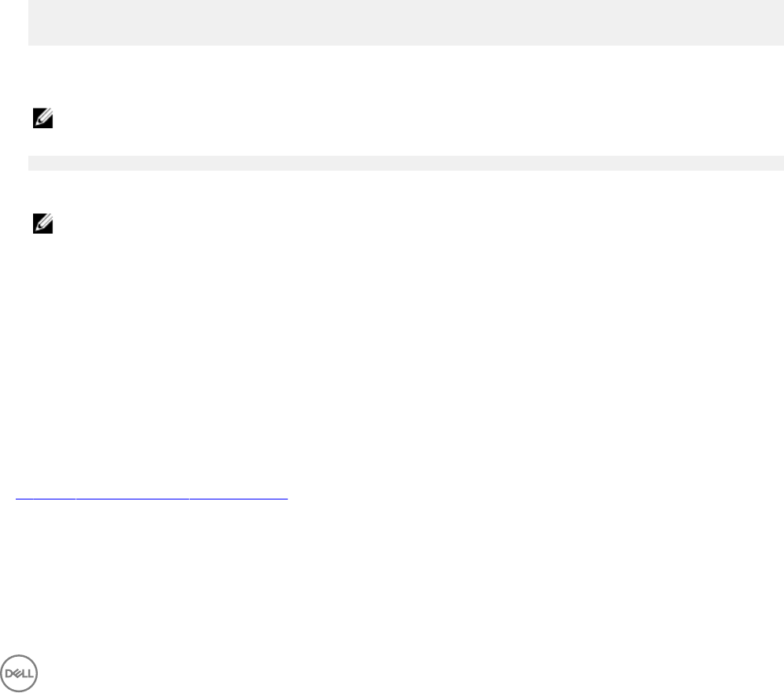This screenshot has height=693, width=784.
Task: Click the large gray code block at top
Action: [406, 22]
